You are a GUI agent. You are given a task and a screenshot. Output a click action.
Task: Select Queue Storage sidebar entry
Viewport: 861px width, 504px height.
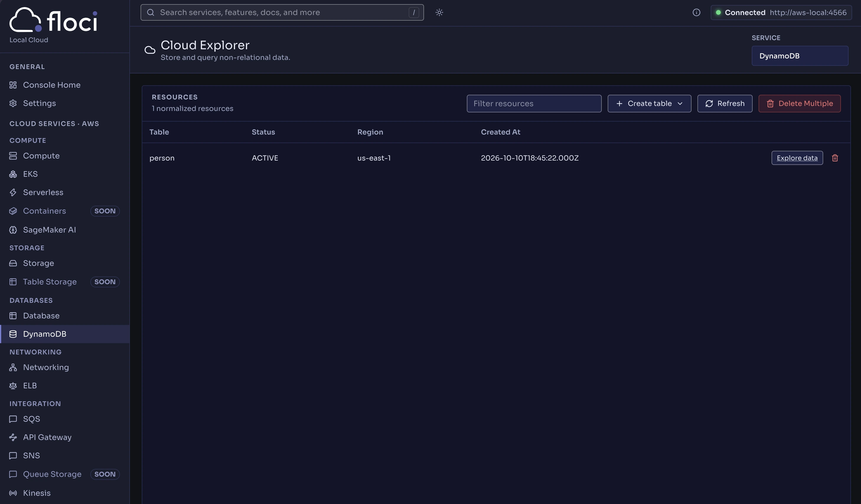pyautogui.click(x=65, y=474)
